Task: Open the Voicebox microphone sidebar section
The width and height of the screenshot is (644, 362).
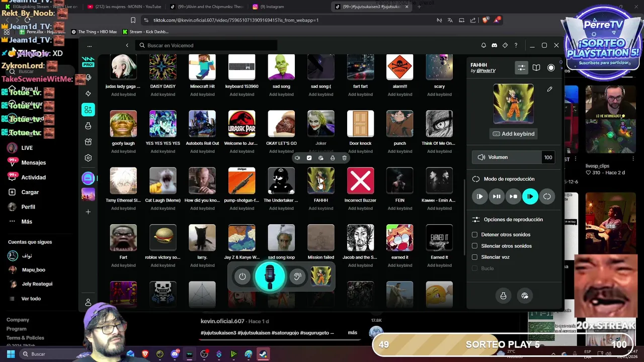Action: tap(88, 77)
